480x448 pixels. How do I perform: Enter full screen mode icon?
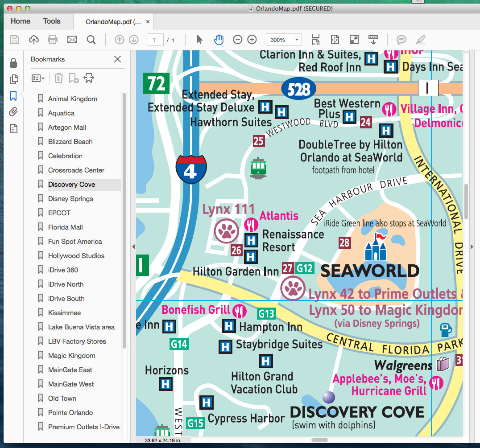(354, 40)
